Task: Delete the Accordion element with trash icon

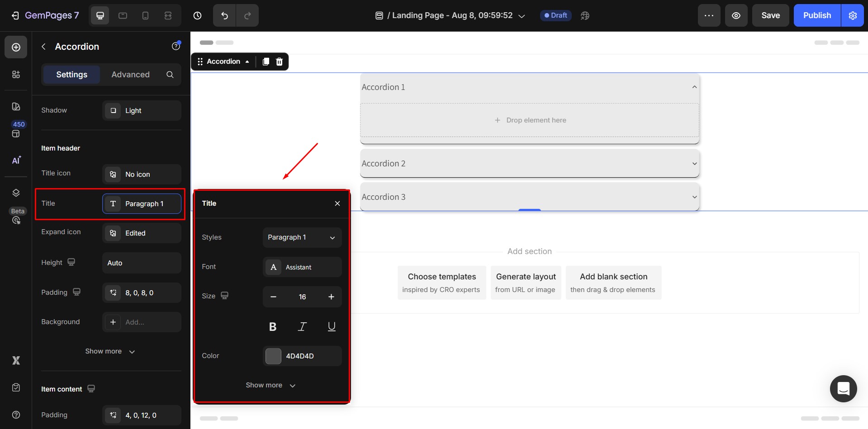Action: pyautogui.click(x=280, y=61)
